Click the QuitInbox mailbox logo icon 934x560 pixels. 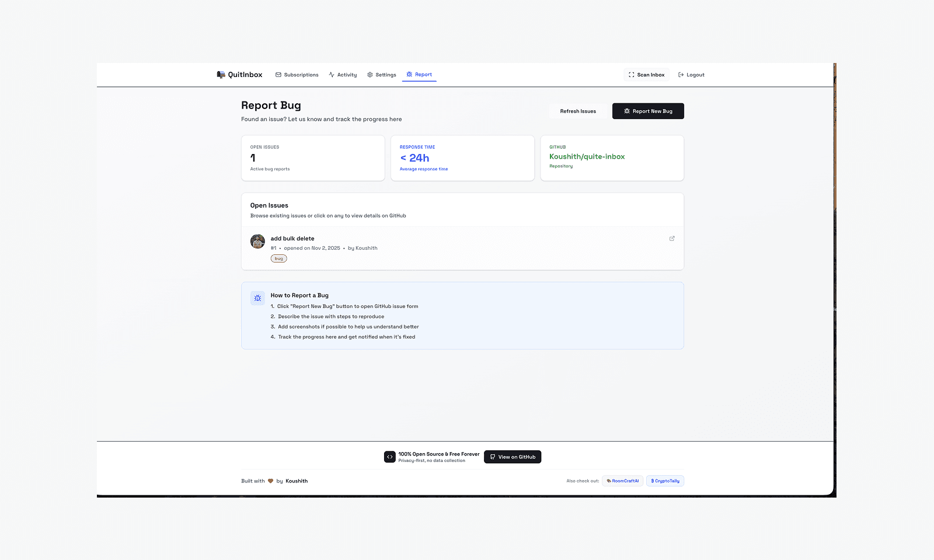[x=221, y=74]
